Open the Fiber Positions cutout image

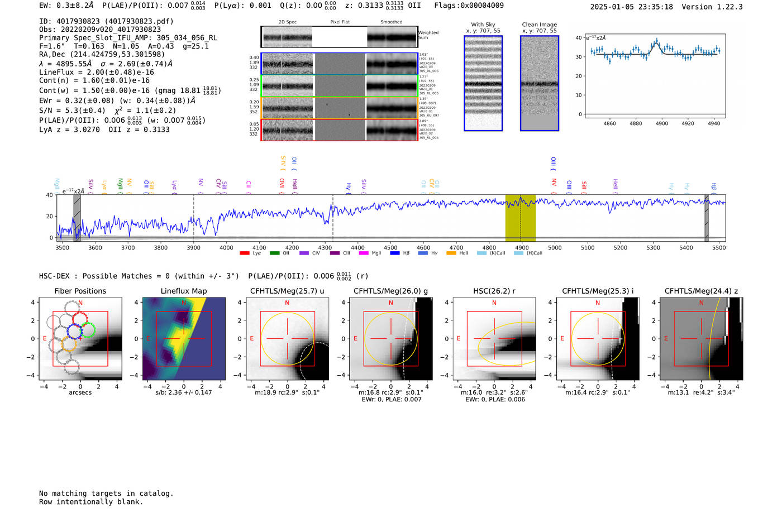80,339
